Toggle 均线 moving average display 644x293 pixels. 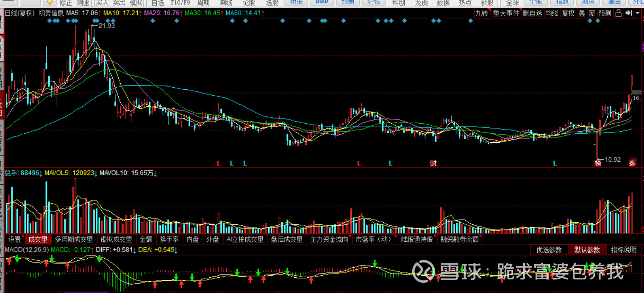pyautogui.click(x=552, y=13)
